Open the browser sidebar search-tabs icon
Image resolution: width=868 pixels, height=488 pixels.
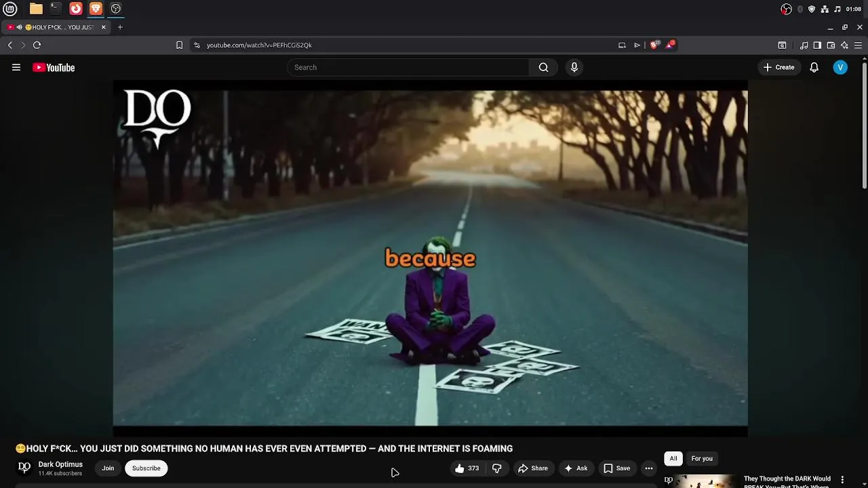click(x=782, y=45)
